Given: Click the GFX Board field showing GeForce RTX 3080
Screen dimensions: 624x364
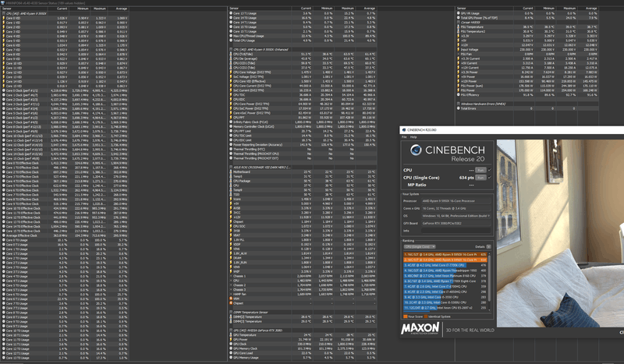Looking at the screenshot, I should (456, 223).
